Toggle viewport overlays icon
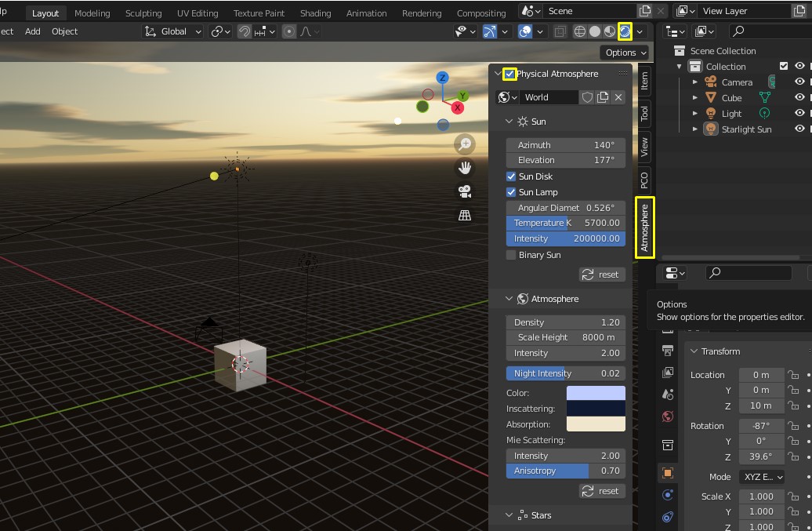This screenshot has height=531, width=812. tap(524, 31)
